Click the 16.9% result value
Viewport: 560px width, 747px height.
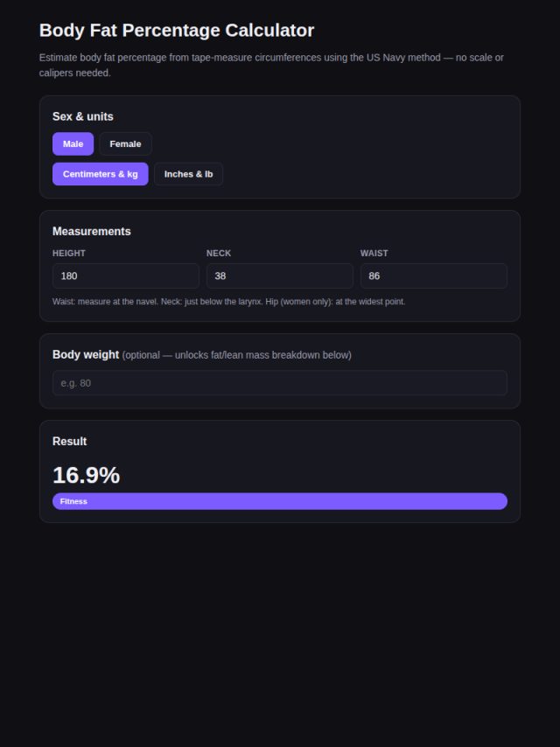[x=87, y=476]
